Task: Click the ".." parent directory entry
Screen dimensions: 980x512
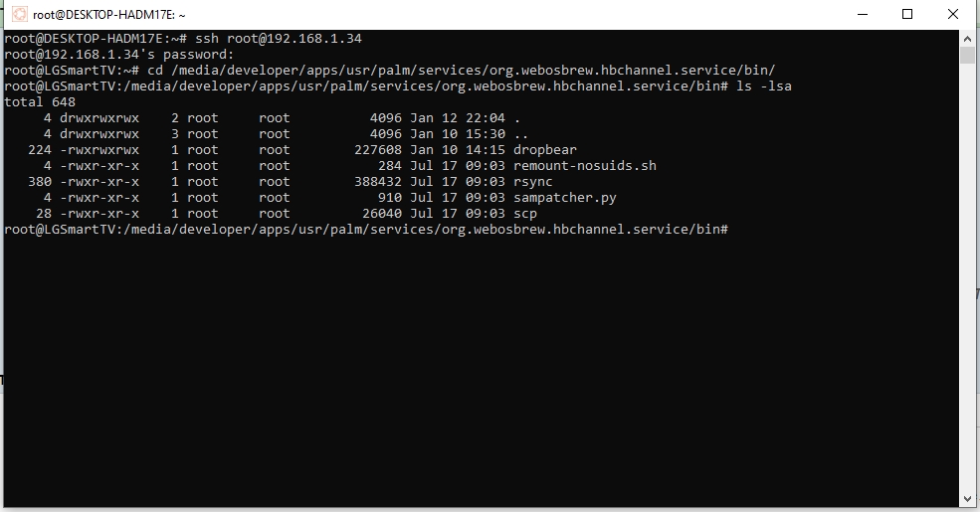Action: coord(520,134)
